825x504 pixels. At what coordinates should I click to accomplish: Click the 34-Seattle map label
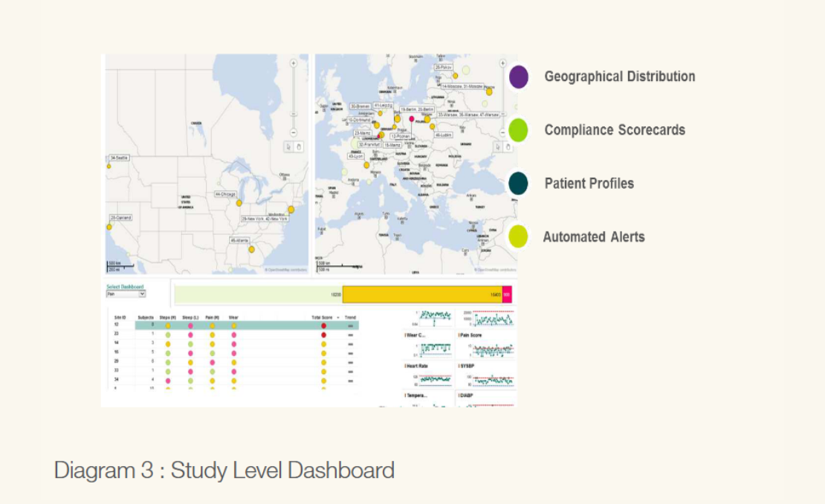[119, 158]
